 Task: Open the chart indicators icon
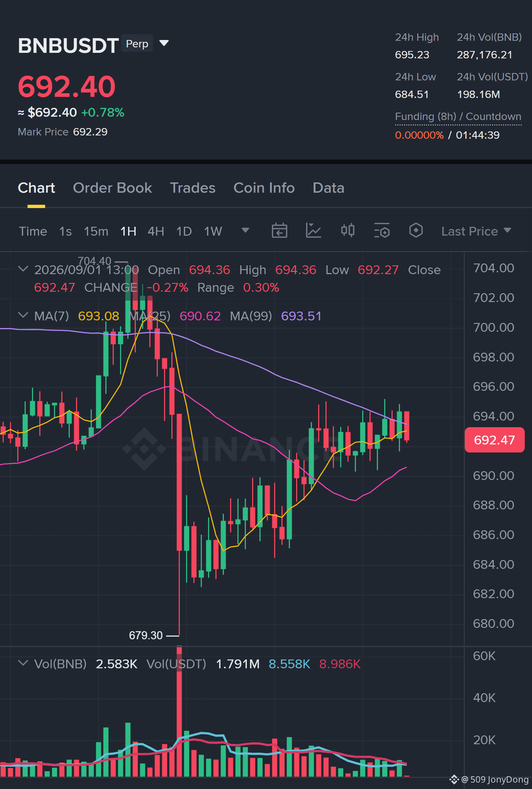[x=313, y=231]
